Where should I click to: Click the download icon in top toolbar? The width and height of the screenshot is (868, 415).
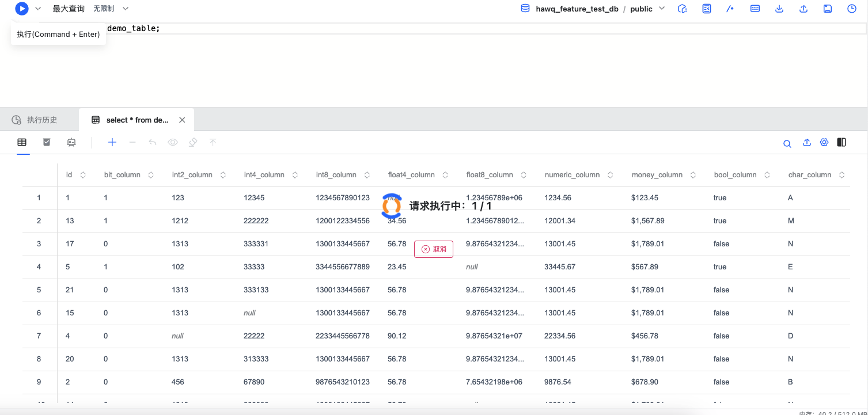(779, 9)
